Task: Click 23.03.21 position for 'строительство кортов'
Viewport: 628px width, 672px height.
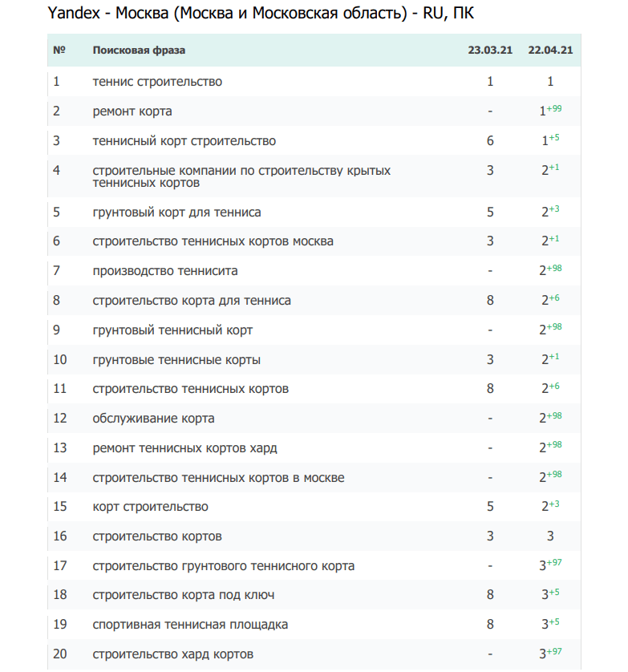Action: pyautogui.click(x=490, y=536)
